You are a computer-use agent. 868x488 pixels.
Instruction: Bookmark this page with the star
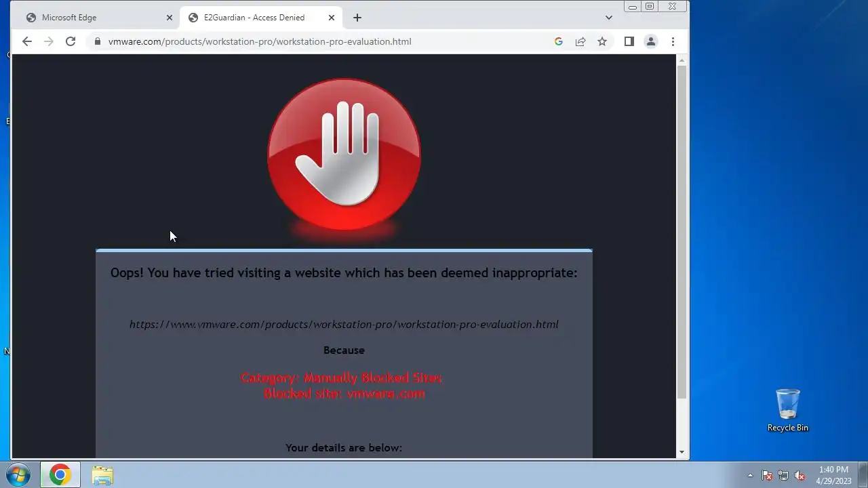[x=602, y=41]
